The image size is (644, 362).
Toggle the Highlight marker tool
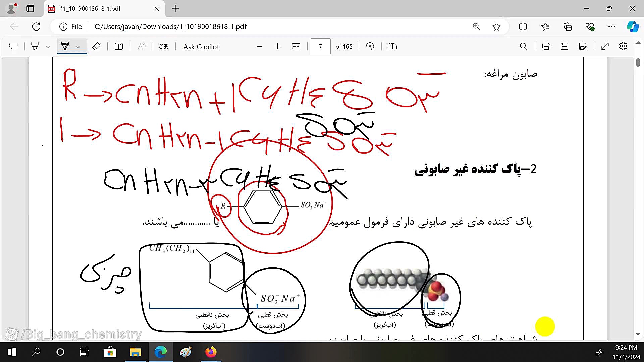35,46
